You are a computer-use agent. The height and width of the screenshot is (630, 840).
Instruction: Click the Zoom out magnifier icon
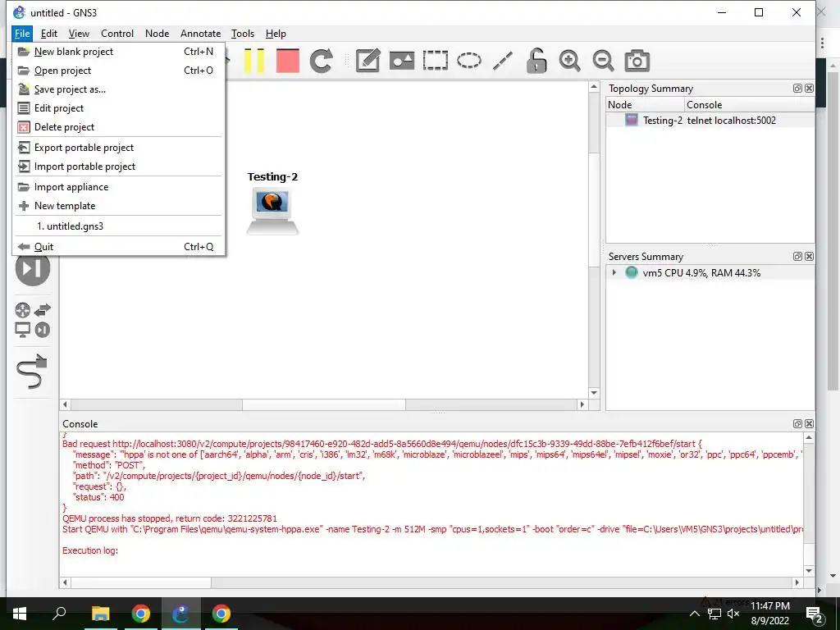(603, 61)
